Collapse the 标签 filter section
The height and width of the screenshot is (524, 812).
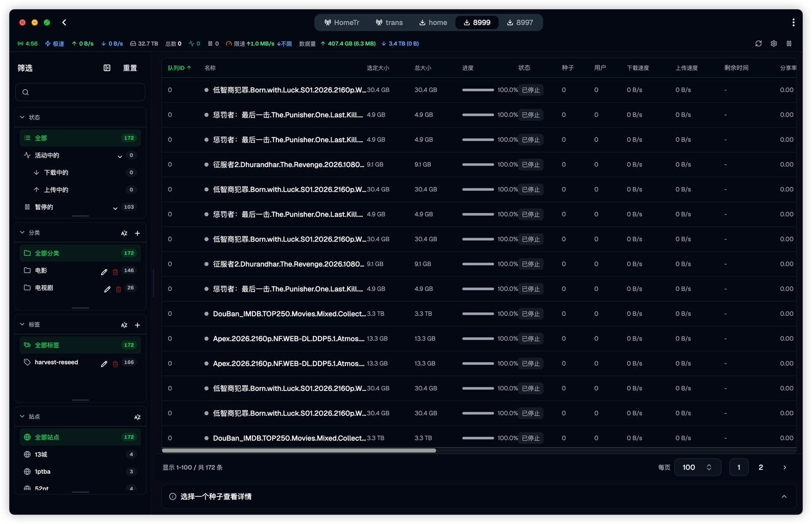(x=22, y=324)
